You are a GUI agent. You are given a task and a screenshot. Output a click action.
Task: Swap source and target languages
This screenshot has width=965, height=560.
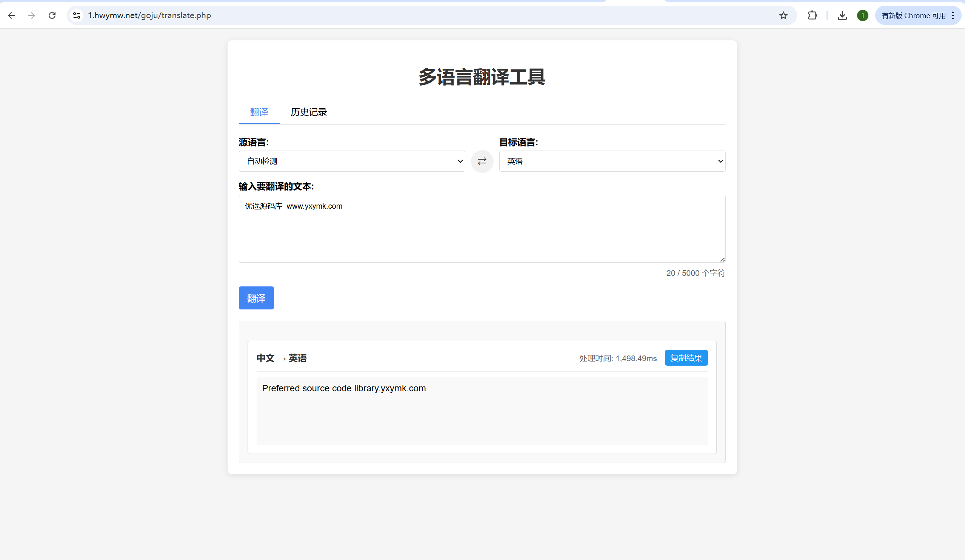click(482, 161)
